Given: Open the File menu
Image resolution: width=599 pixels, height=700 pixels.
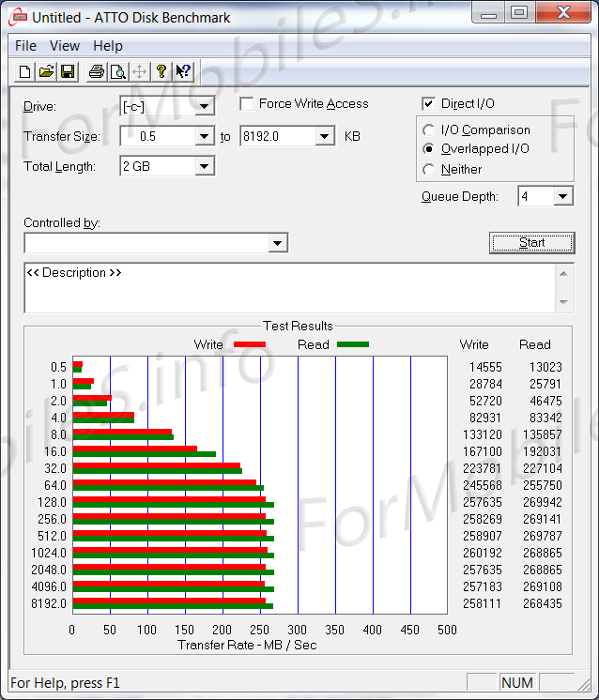Looking at the screenshot, I should (26, 45).
